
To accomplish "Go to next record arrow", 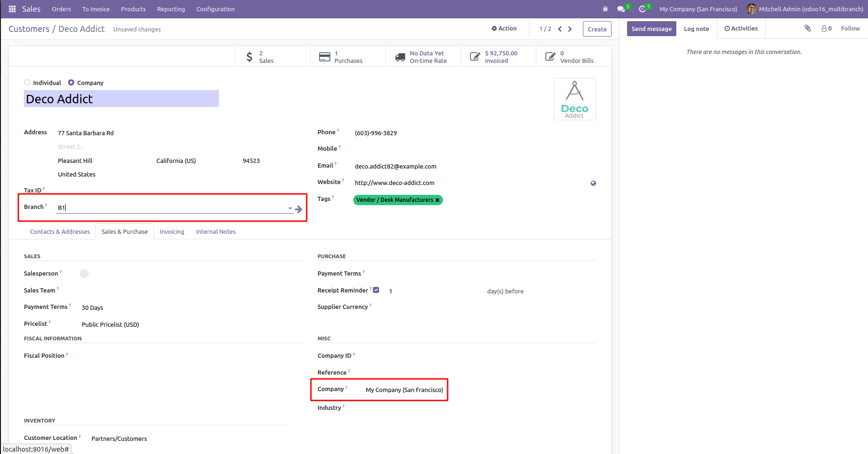I will (x=570, y=29).
